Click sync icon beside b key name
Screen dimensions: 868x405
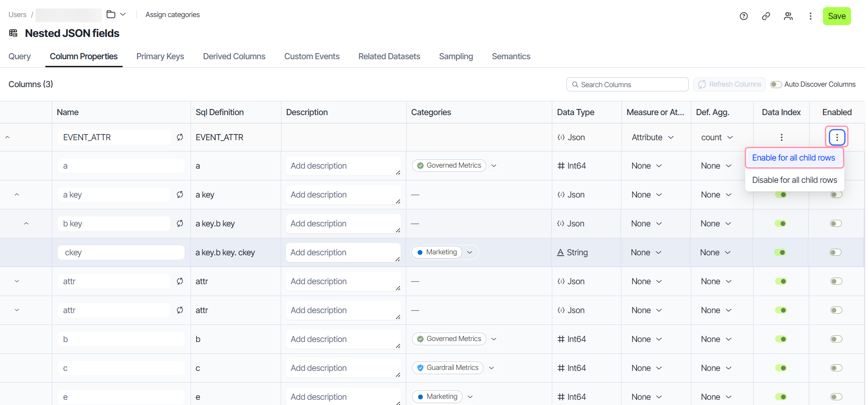tap(180, 224)
